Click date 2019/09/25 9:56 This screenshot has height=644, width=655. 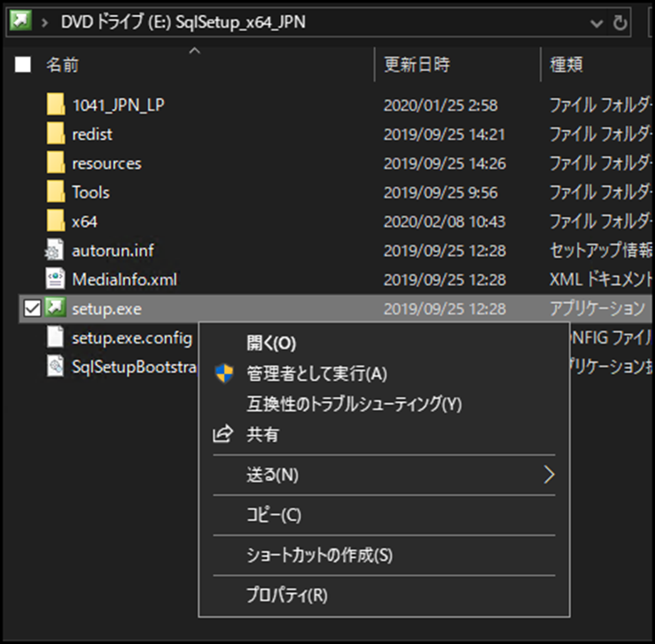(x=441, y=192)
